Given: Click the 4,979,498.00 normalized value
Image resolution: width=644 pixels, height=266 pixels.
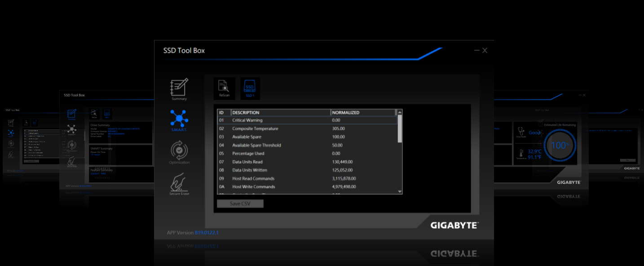Looking at the screenshot, I should click(x=344, y=187).
